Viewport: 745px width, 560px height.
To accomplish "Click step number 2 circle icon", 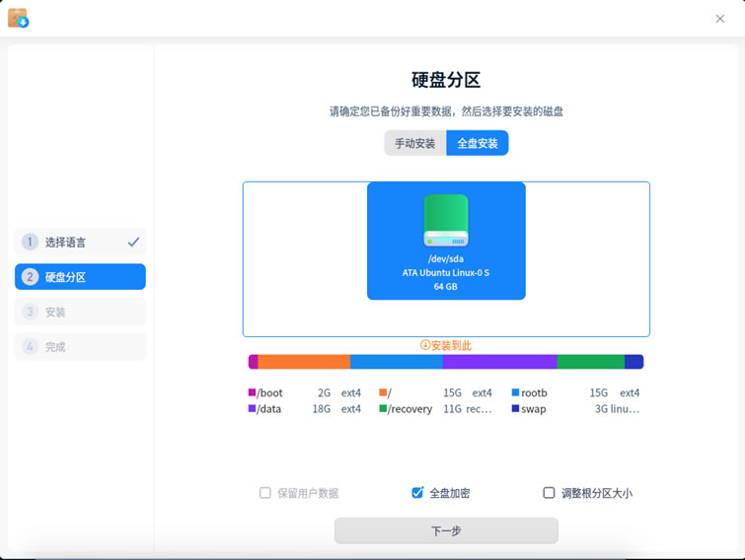I will [30, 277].
